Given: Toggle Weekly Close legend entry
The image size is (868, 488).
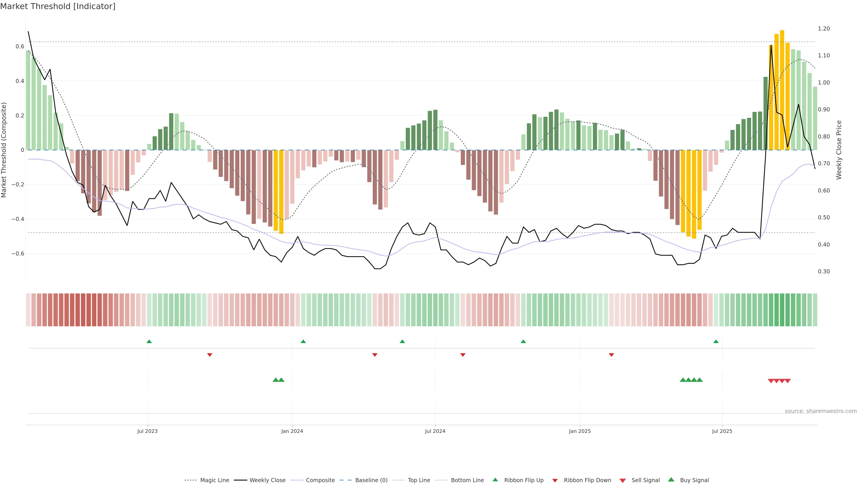Looking at the screenshot, I should click(267, 480).
